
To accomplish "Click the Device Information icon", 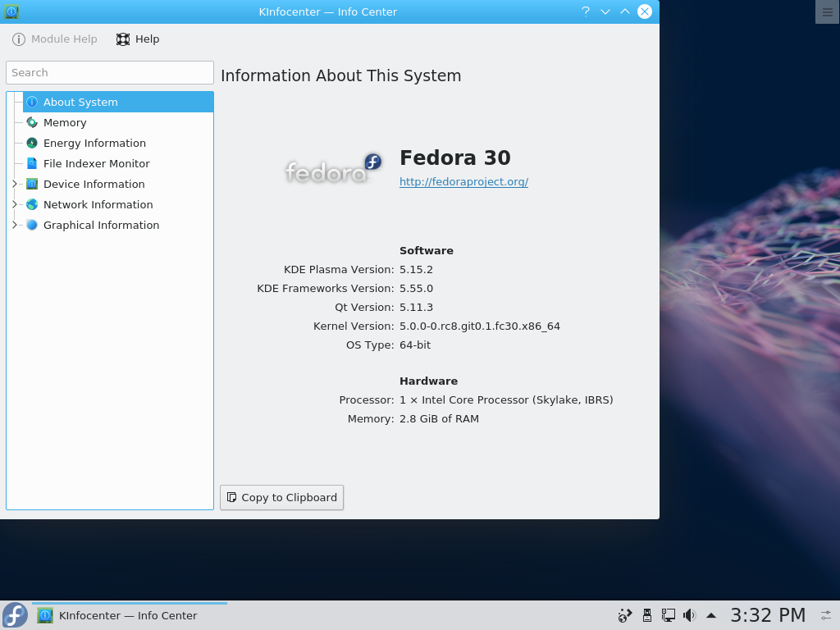I will [32, 184].
